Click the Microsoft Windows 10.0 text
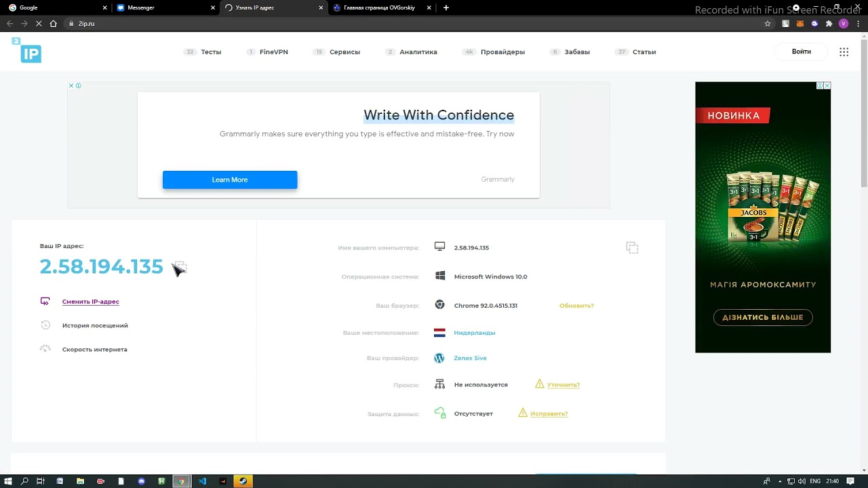 [x=490, y=277]
